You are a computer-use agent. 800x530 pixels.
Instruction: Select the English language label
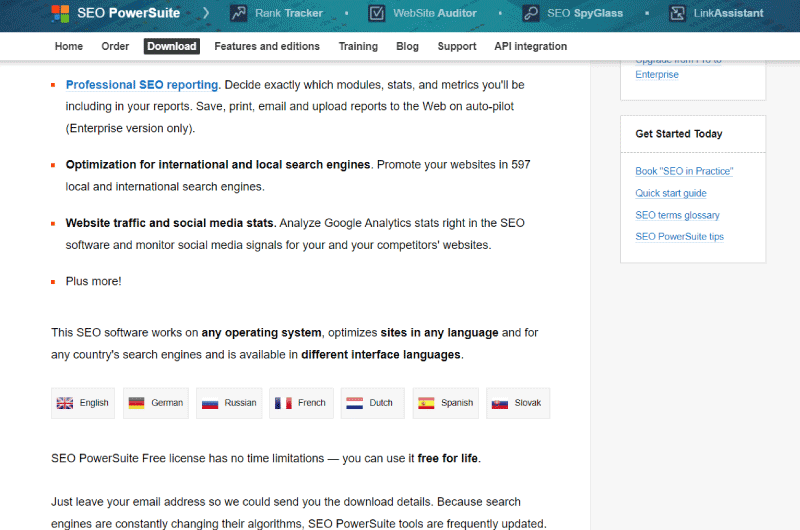[x=94, y=403]
